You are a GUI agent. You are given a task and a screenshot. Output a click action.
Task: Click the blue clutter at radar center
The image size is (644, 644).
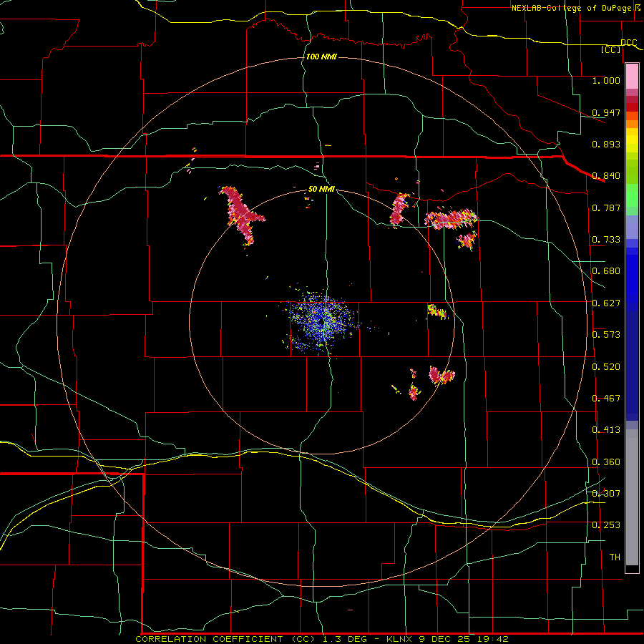[323, 321]
